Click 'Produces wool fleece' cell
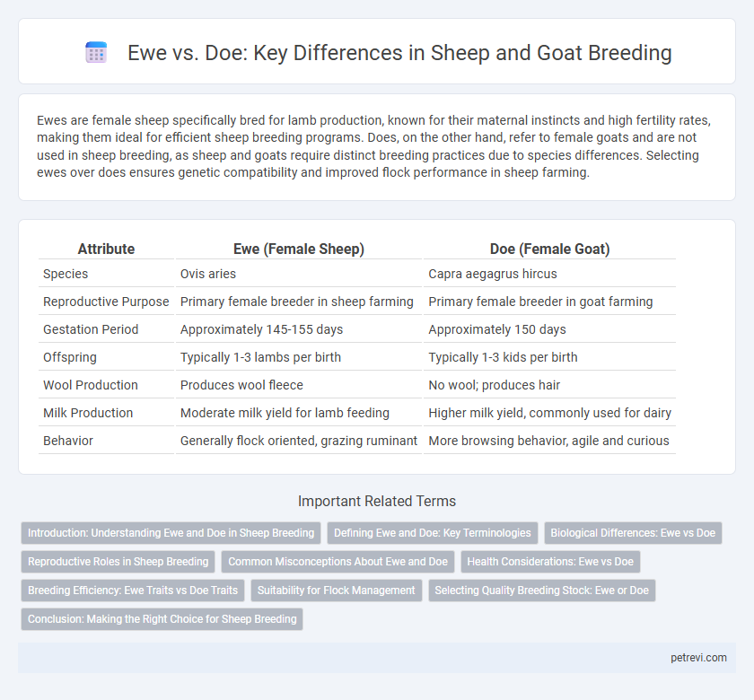The height and width of the screenshot is (700, 754). point(241,385)
